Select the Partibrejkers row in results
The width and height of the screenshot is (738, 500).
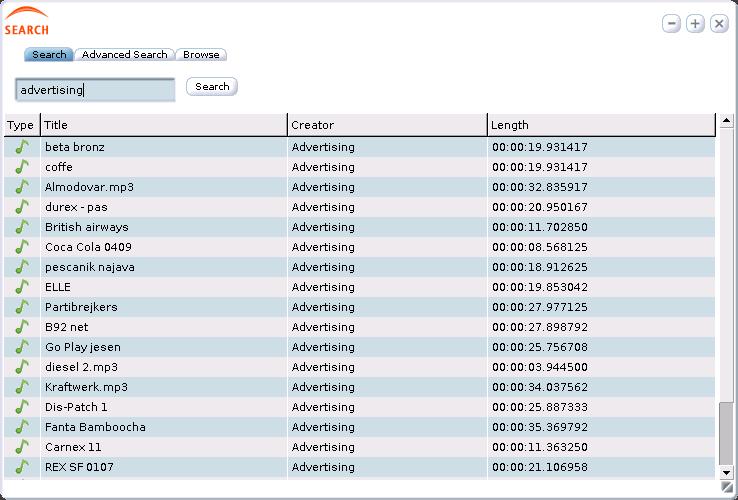click(360, 307)
